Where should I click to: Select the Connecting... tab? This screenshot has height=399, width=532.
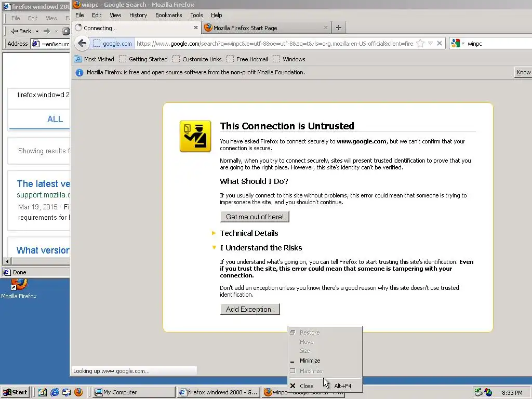click(137, 28)
